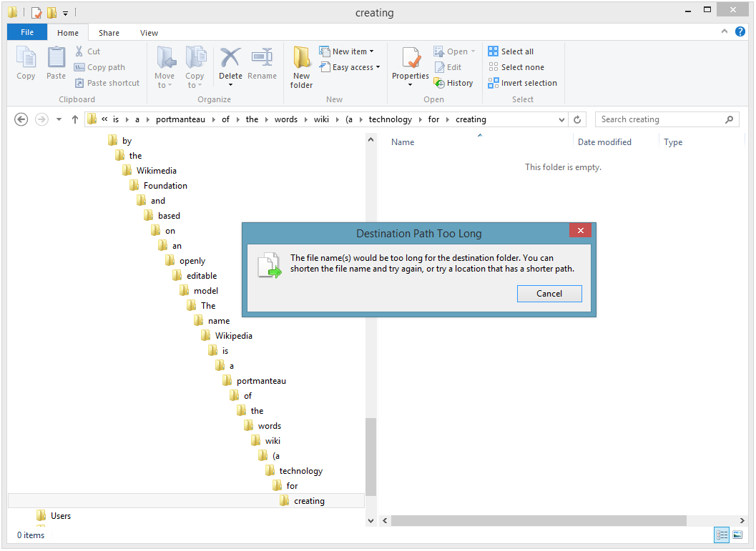Select the Wikipedia folder in tree
This screenshot has width=756, height=551.
[x=227, y=336]
